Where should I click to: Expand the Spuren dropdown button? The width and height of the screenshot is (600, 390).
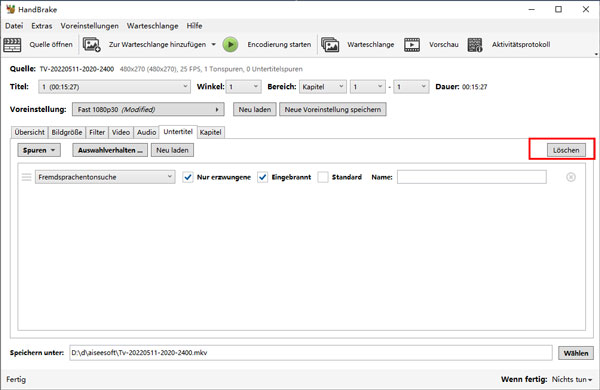coord(39,150)
